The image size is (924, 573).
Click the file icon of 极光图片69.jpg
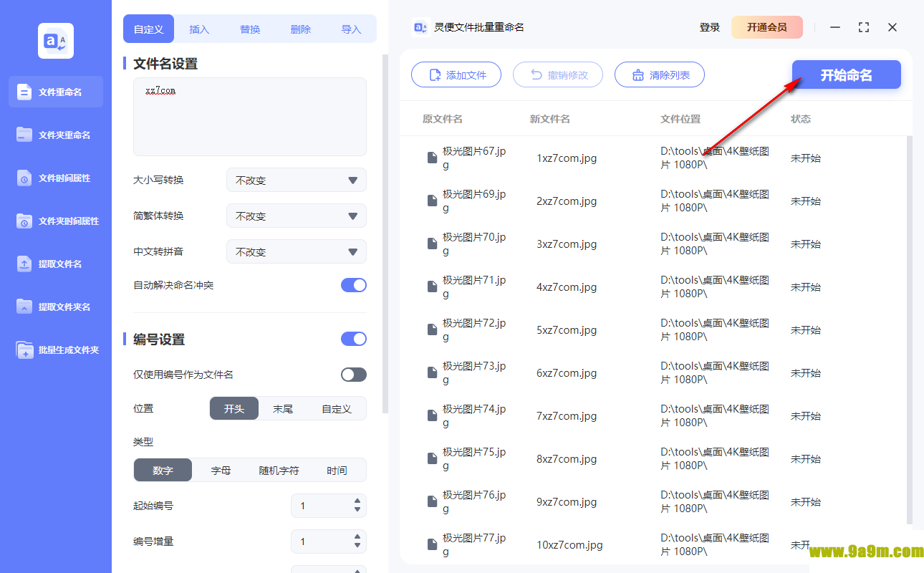point(432,201)
